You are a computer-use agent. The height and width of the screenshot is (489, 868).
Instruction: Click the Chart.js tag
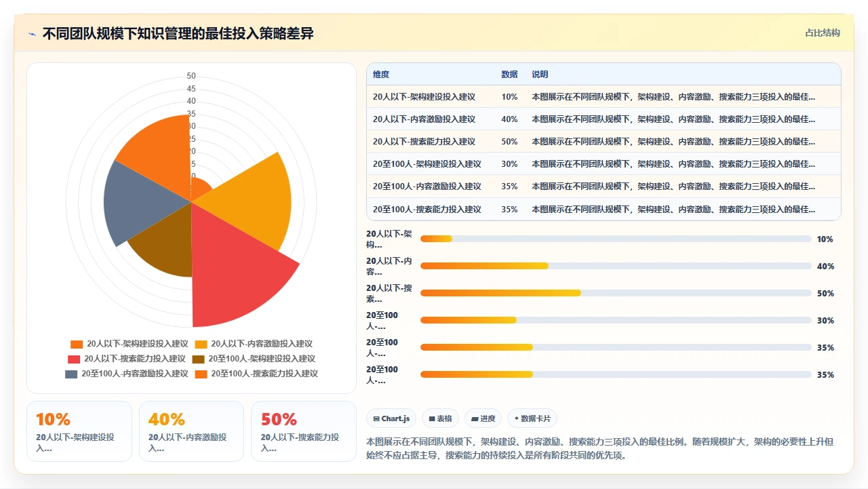click(x=391, y=419)
